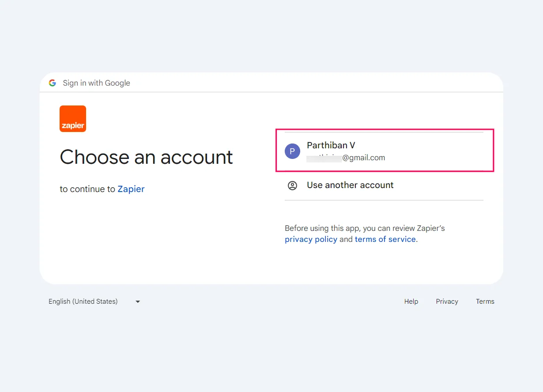Viewport: 543px width, 392px height.
Task: Click the orange Zapier logo
Action: coord(73,119)
